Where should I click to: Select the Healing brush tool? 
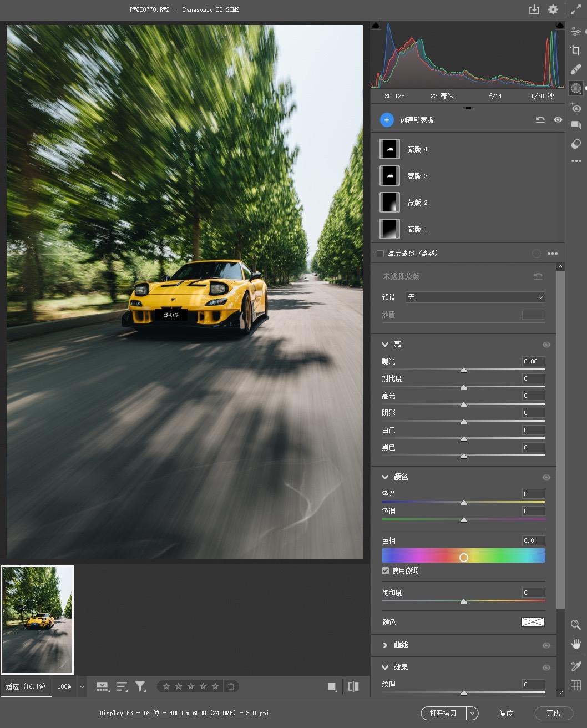point(576,69)
